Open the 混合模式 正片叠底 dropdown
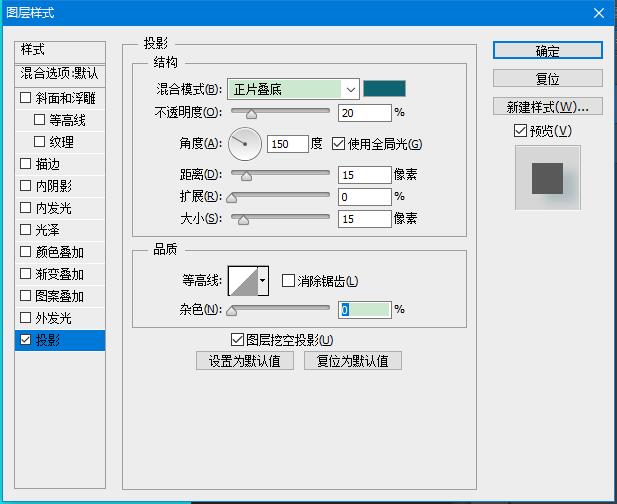617x504 pixels. pyautogui.click(x=293, y=89)
